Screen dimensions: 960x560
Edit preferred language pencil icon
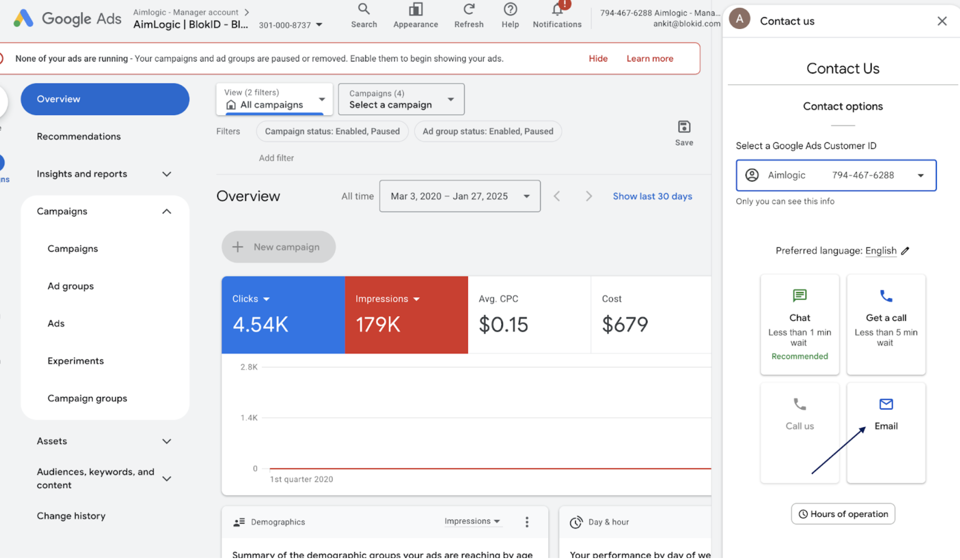tap(905, 250)
